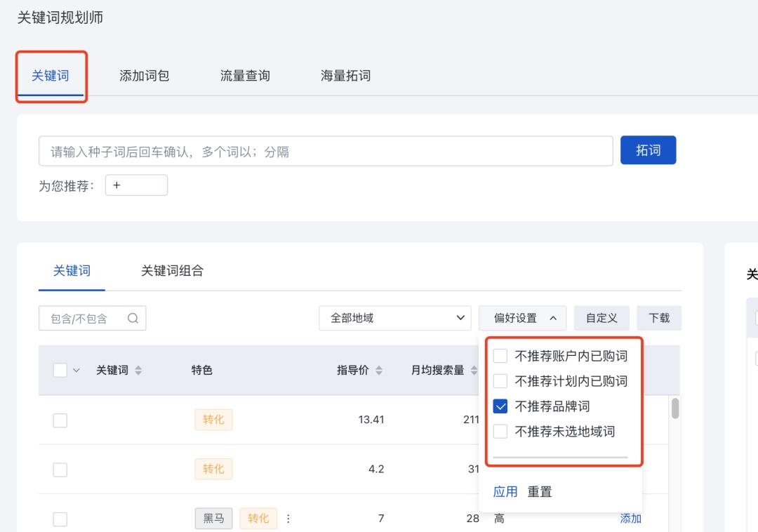Switch to 添加词包 tab
Image resolution: width=758 pixels, height=532 pixels.
pos(144,76)
